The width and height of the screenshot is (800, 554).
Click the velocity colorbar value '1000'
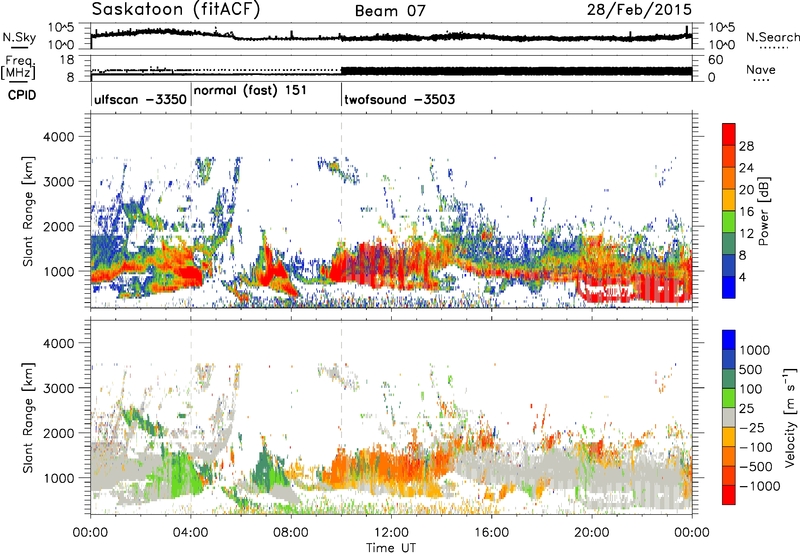[x=755, y=350]
